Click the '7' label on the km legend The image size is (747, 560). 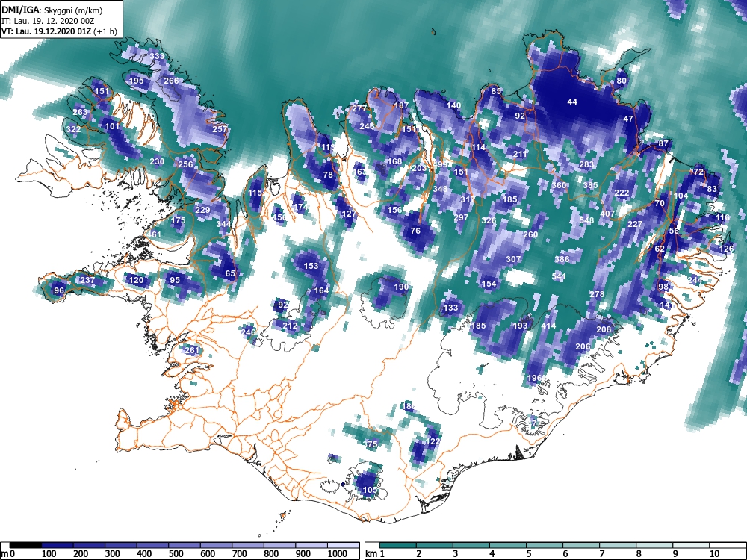click(x=602, y=554)
